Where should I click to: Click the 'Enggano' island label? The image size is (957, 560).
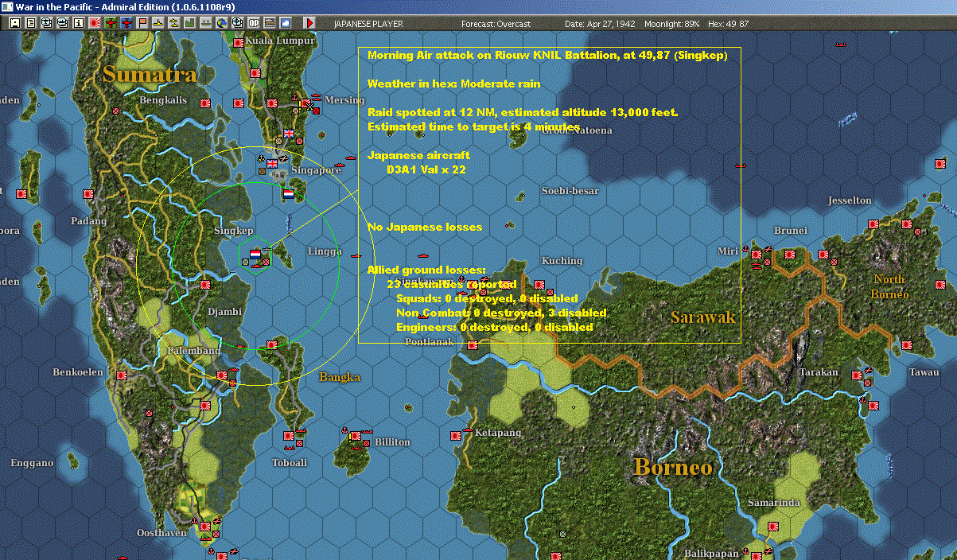(32, 462)
